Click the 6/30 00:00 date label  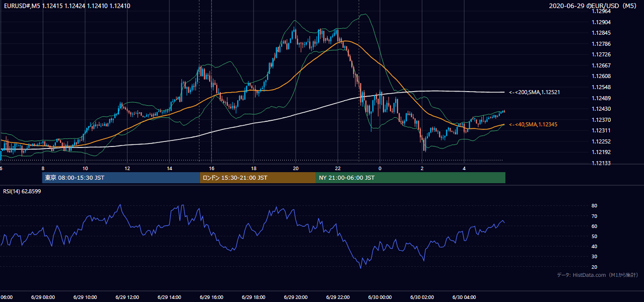tap(379, 297)
